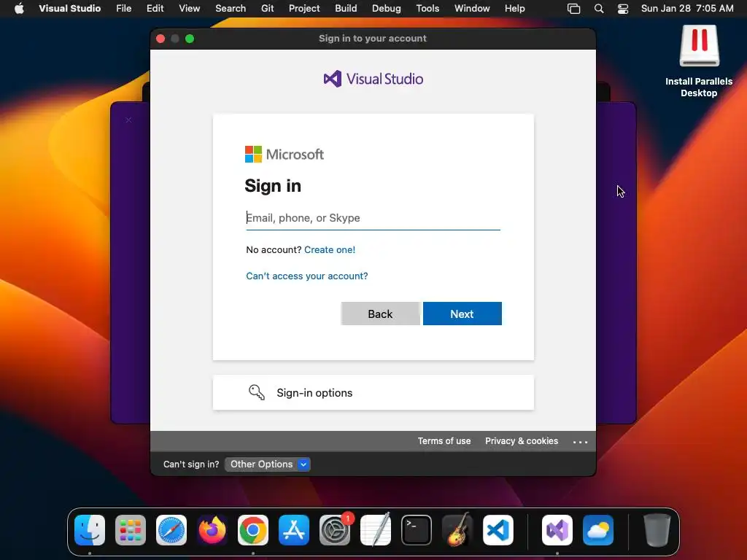Click the Visual Studio logo in the dialog

pos(373,79)
